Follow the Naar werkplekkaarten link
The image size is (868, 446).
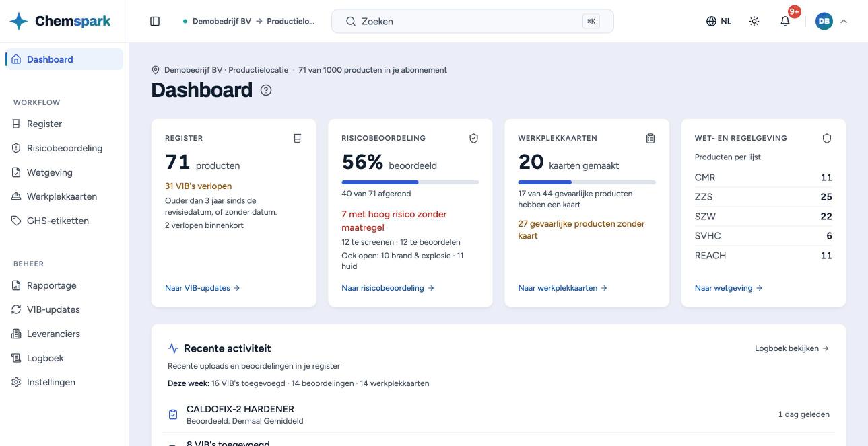tap(563, 288)
